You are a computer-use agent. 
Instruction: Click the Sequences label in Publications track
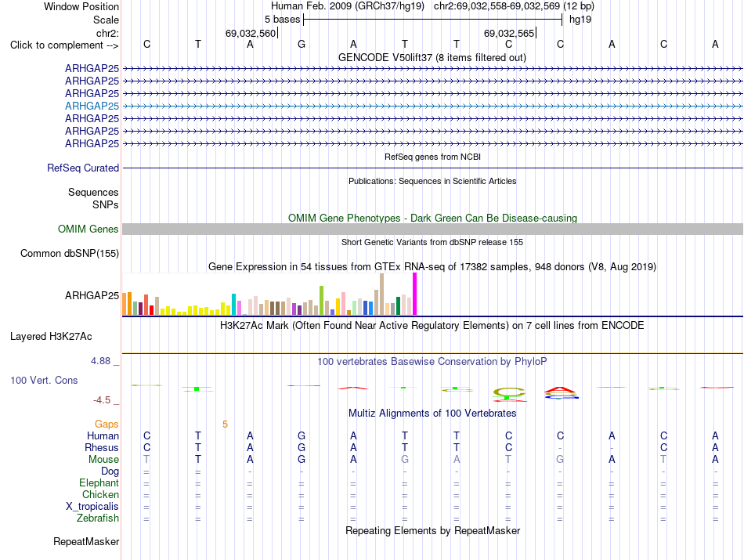pos(93,192)
